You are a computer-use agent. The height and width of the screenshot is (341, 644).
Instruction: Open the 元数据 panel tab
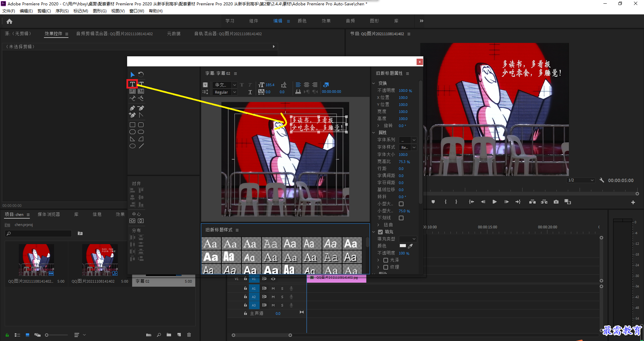174,34
